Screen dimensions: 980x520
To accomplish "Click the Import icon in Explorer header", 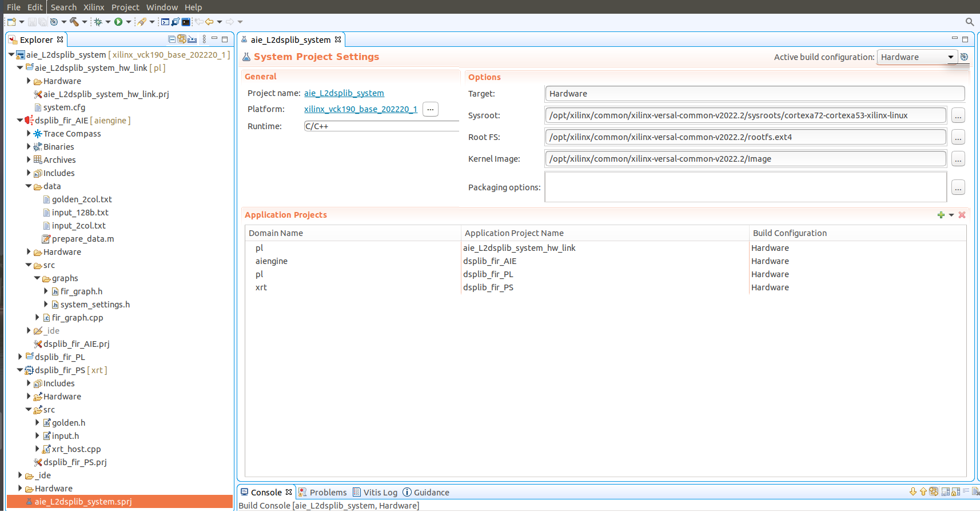I will click(x=192, y=39).
